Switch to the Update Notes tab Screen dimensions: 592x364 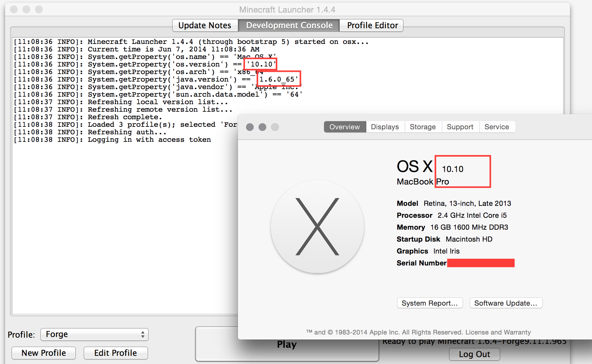(205, 25)
